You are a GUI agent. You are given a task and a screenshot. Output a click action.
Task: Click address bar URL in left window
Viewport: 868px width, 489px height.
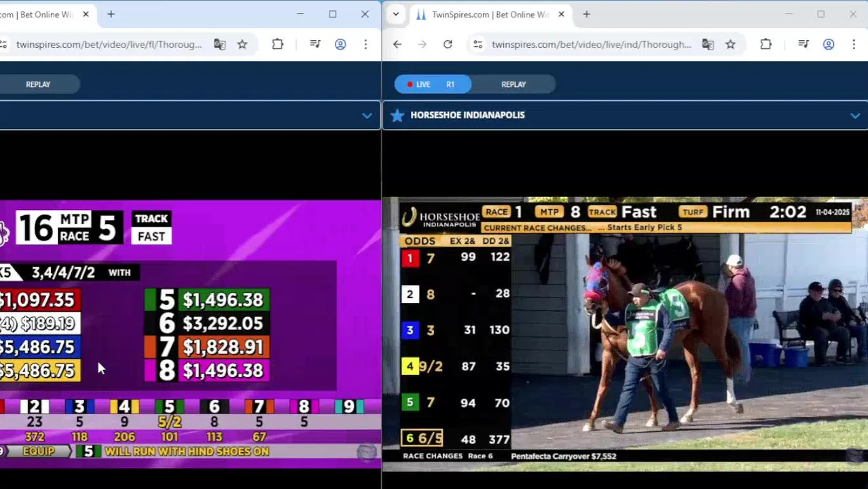(x=109, y=44)
